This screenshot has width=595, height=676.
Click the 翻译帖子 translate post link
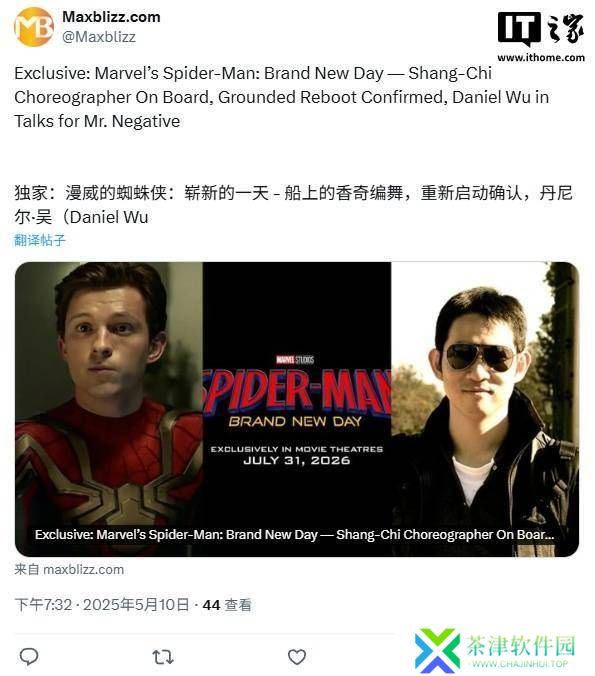(x=40, y=240)
